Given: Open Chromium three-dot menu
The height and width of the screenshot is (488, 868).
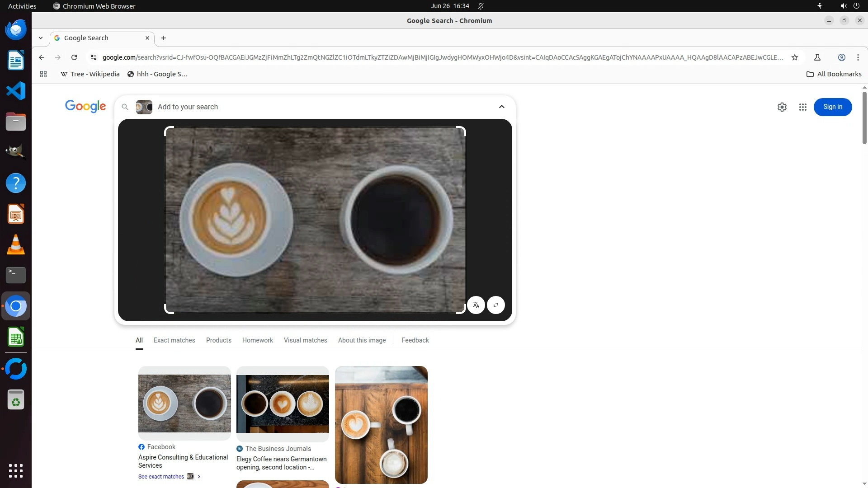Looking at the screenshot, I should 858,57.
